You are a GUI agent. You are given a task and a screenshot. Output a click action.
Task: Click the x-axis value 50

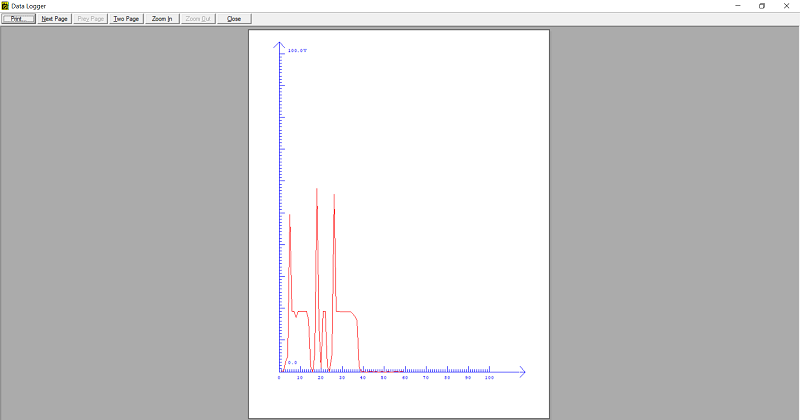click(x=384, y=378)
